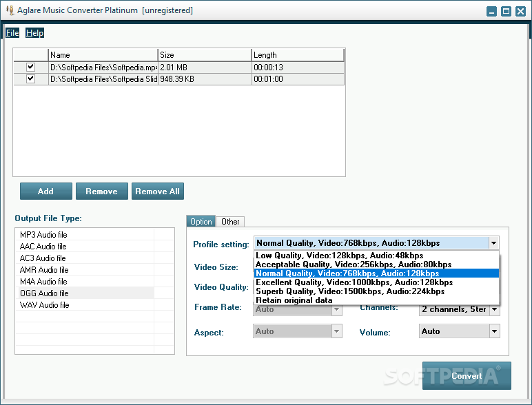Click the Name column header
The image size is (532, 405).
103,55
